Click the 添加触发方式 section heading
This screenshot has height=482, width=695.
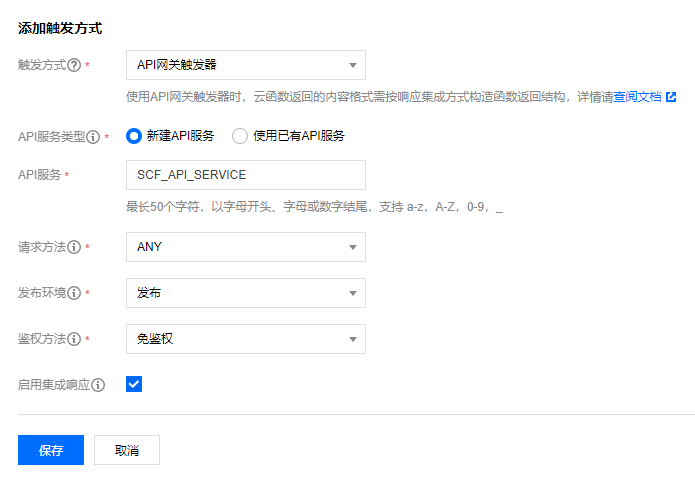coord(59,28)
